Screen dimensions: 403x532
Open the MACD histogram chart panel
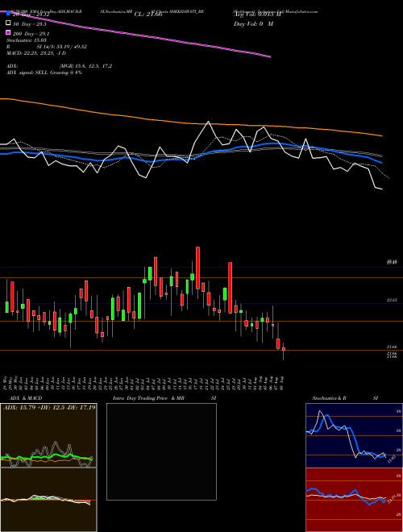point(48,500)
